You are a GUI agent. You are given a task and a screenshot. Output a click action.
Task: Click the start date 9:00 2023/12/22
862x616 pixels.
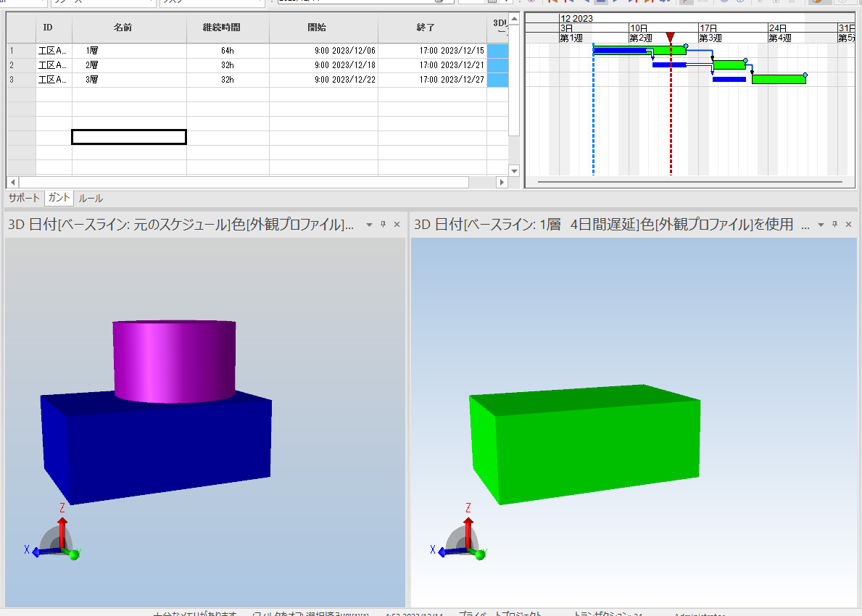coord(323,80)
